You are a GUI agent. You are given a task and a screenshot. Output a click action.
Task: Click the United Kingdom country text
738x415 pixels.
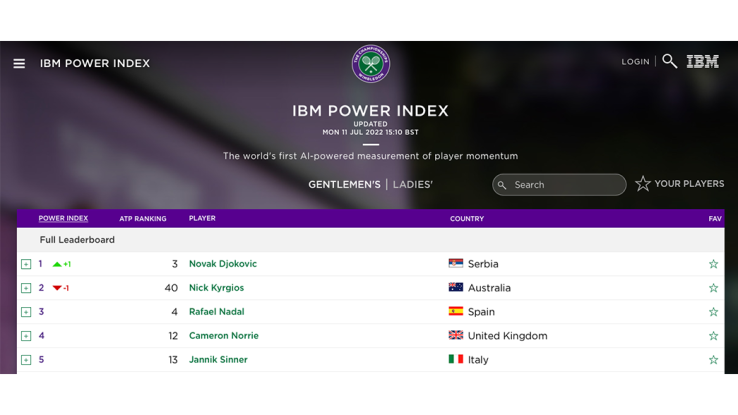pos(507,335)
